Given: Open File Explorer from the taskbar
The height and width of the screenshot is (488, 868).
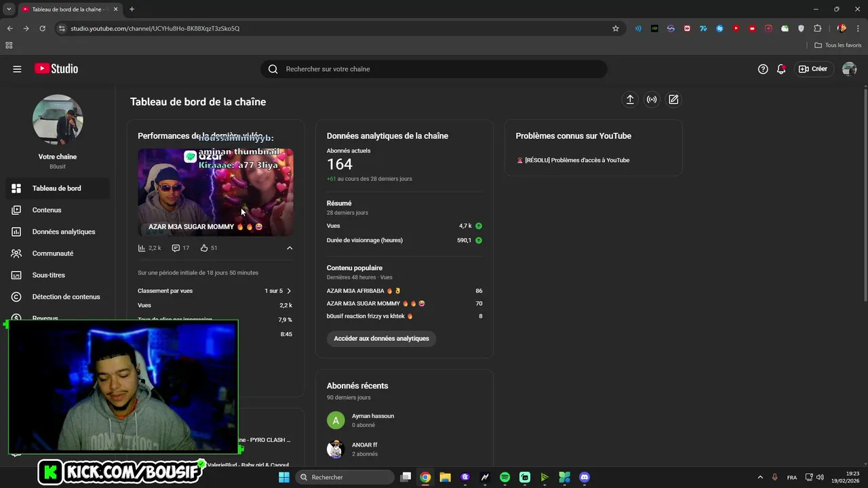Looking at the screenshot, I should pos(445,477).
